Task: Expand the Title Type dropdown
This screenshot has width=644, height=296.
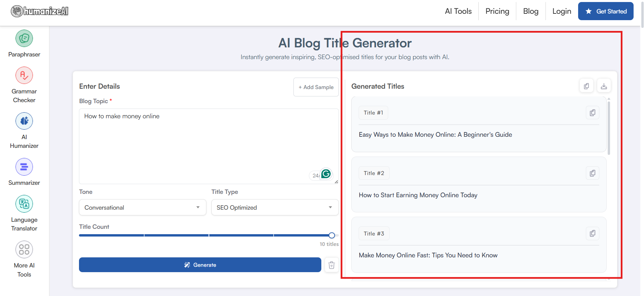Action: (x=275, y=208)
